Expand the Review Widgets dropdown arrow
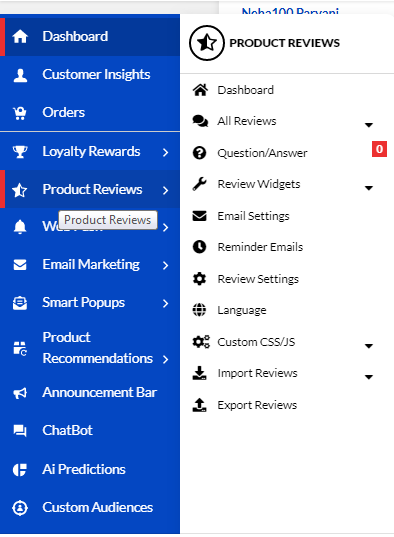Screen dimensions: 394x537 (369, 188)
